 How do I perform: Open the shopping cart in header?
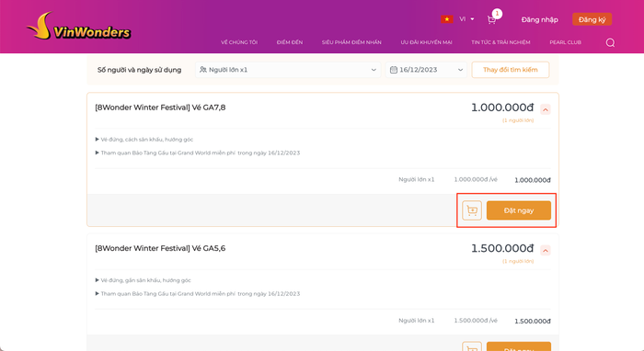[x=491, y=19]
